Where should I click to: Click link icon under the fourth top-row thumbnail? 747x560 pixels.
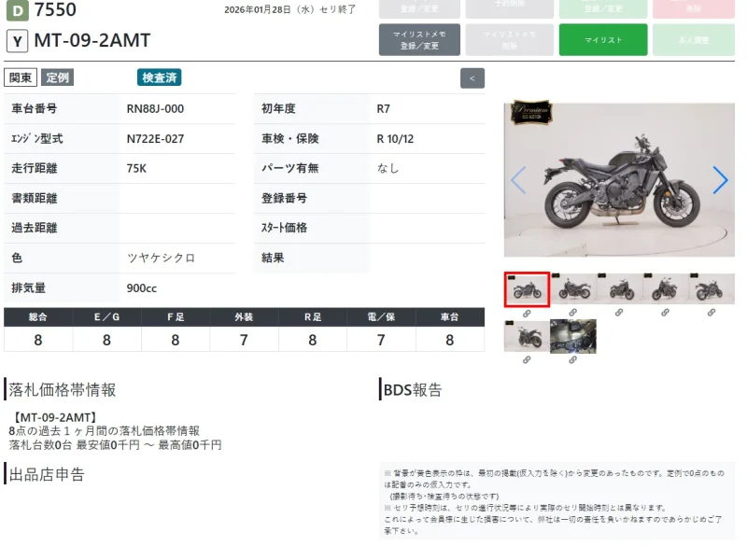pyautogui.click(x=665, y=313)
